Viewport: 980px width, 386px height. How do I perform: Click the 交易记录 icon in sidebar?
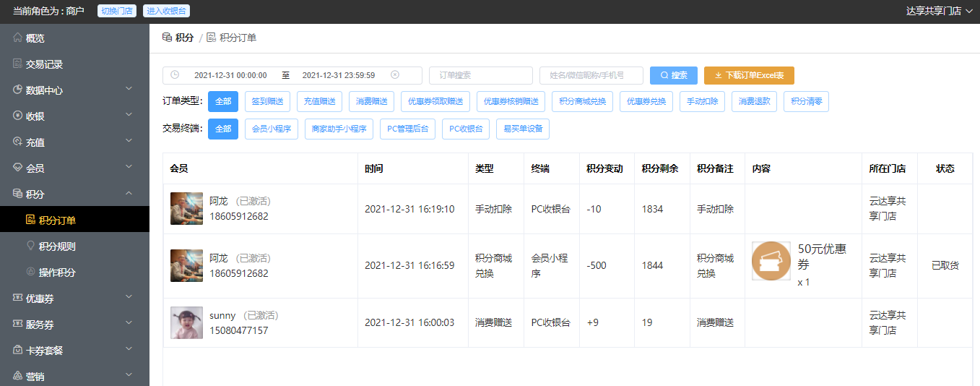click(x=17, y=64)
